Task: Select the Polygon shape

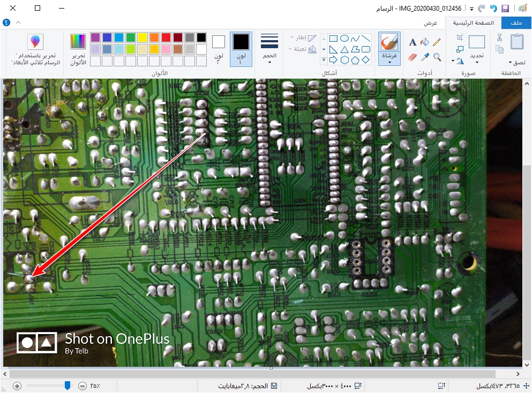Action: point(355,49)
